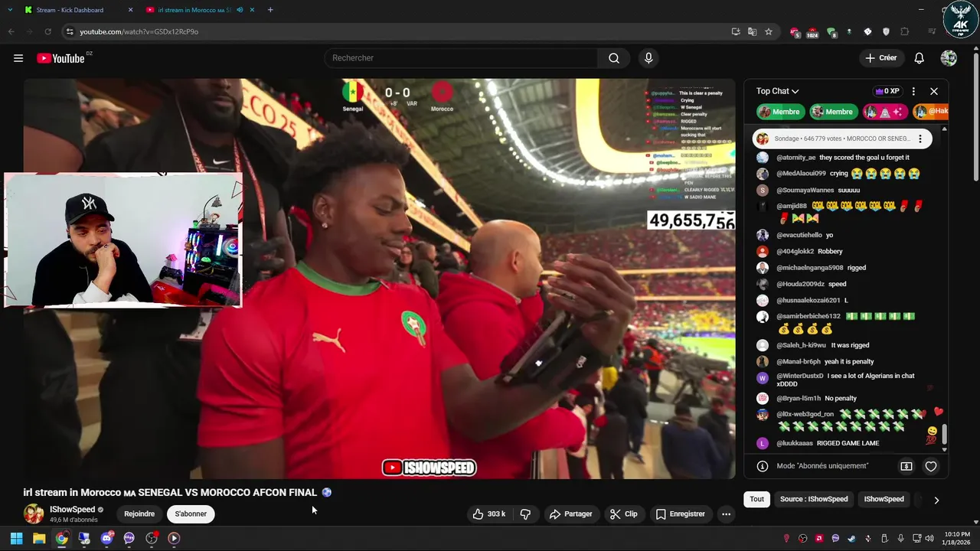Bookmark this page with the star
Viewport: 980px width, 551px height.
point(769,31)
